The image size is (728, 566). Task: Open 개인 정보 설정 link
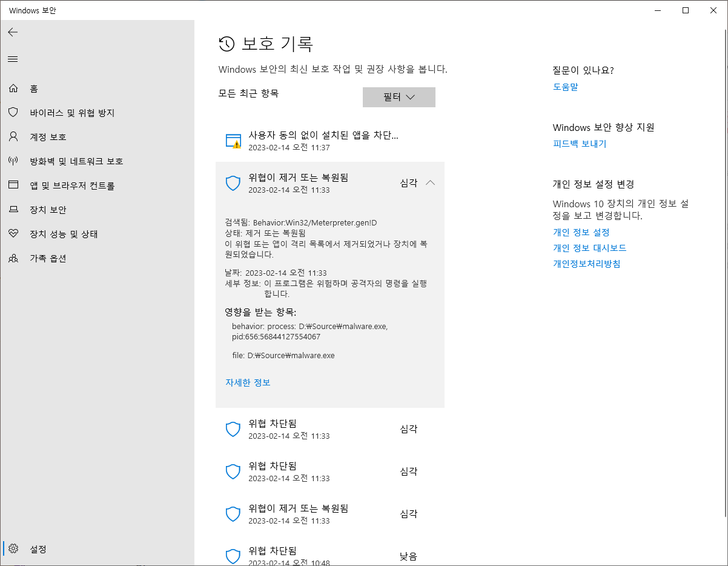pos(581,232)
